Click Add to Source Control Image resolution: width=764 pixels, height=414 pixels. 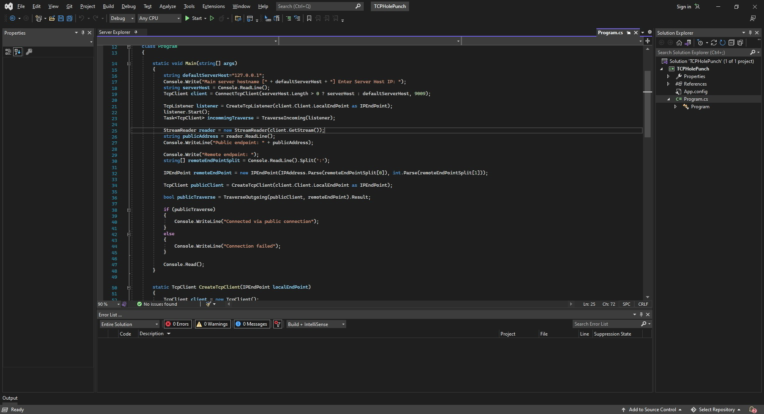(x=652, y=409)
